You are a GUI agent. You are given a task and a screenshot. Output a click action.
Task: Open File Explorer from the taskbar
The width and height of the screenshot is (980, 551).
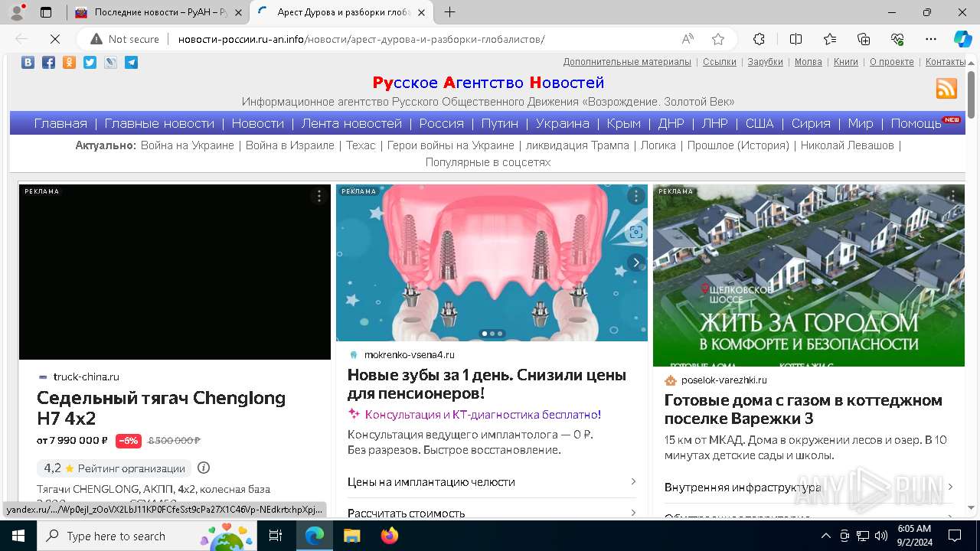point(352,536)
